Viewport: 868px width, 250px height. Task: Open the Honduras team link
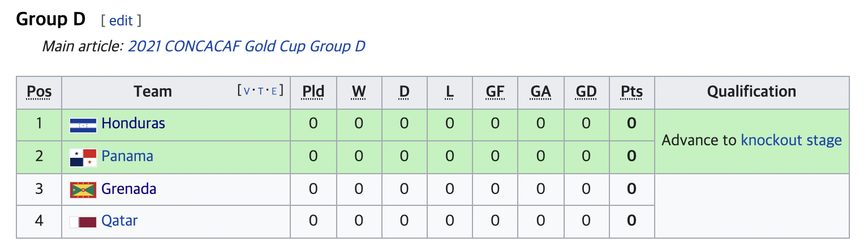133,123
